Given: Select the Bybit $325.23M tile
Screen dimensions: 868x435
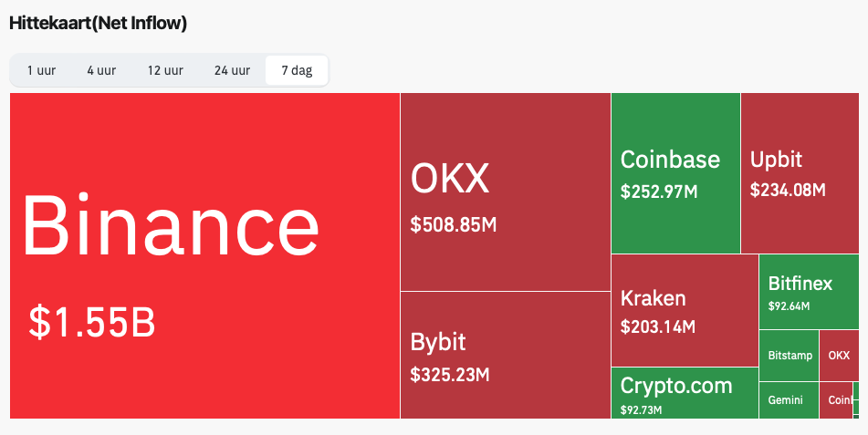Looking at the screenshot, I should click(505, 355).
